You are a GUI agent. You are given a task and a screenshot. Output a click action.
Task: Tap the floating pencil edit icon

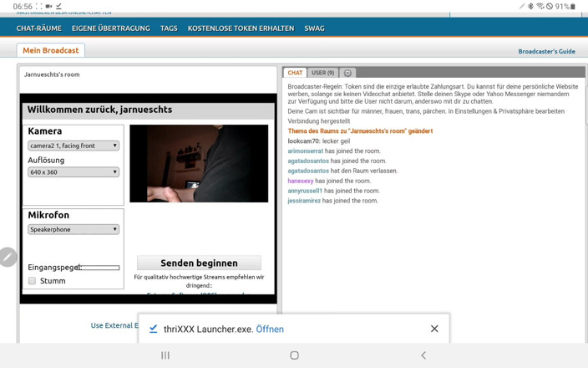(8, 258)
